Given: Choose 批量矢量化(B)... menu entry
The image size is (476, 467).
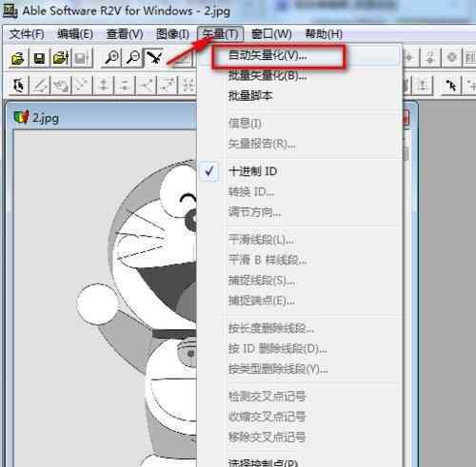Looking at the screenshot, I should click(x=300, y=76).
